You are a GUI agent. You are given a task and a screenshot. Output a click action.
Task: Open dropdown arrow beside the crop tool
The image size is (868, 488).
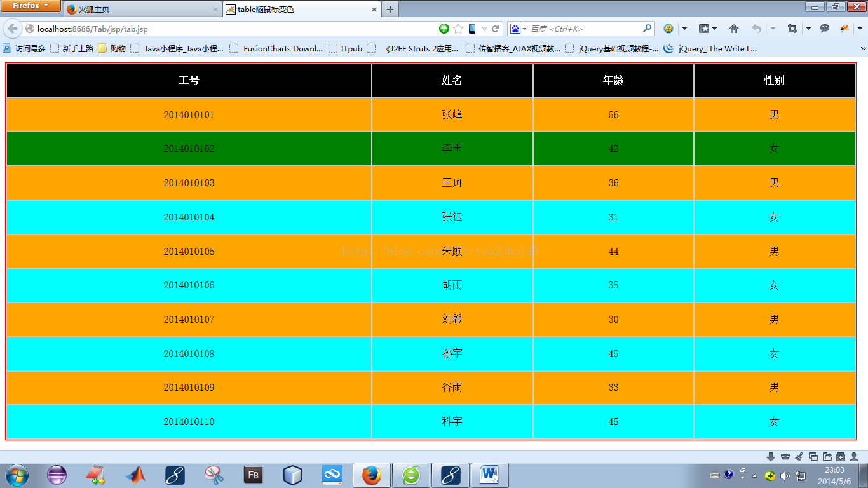click(808, 29)
